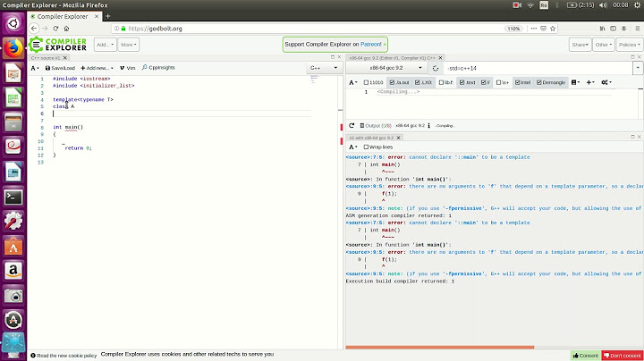Open Firefox library sidebar icon
Screen dimensions: 644x361
point(603,29)
